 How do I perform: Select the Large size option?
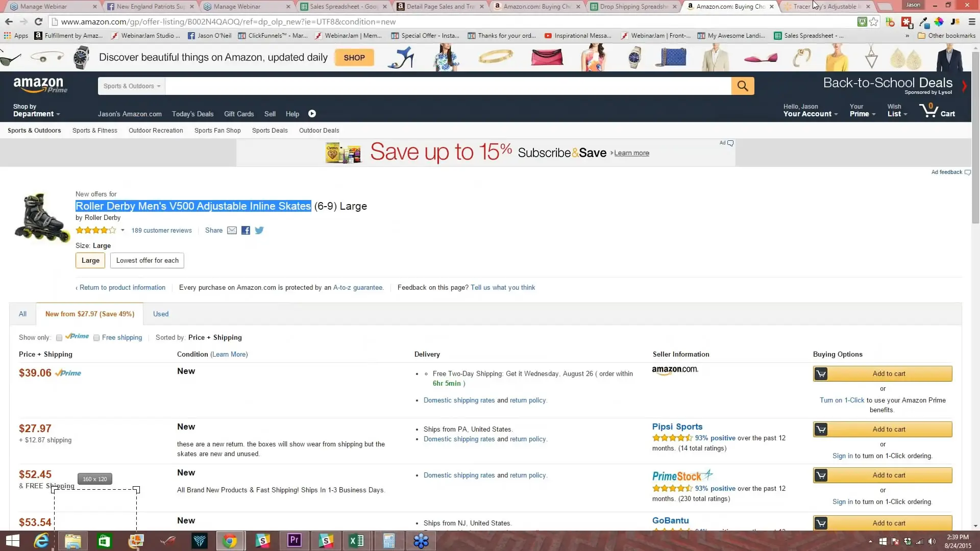pos(90,261)
